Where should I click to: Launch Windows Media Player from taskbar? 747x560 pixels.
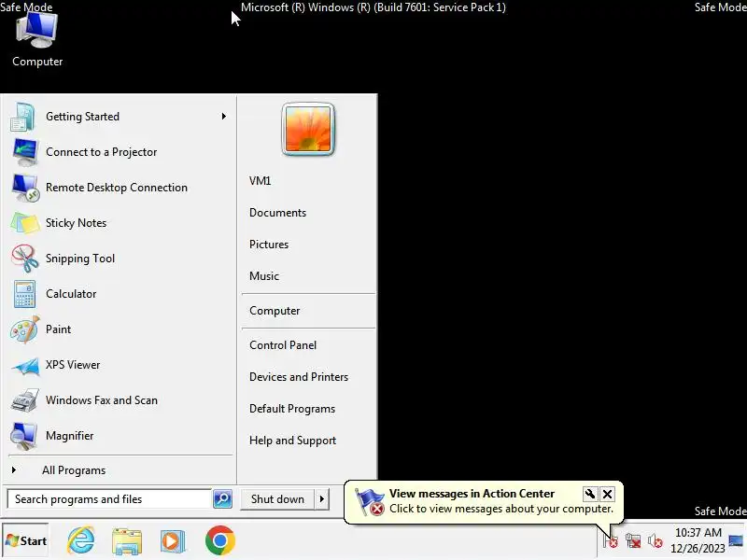tap(173, 541)
